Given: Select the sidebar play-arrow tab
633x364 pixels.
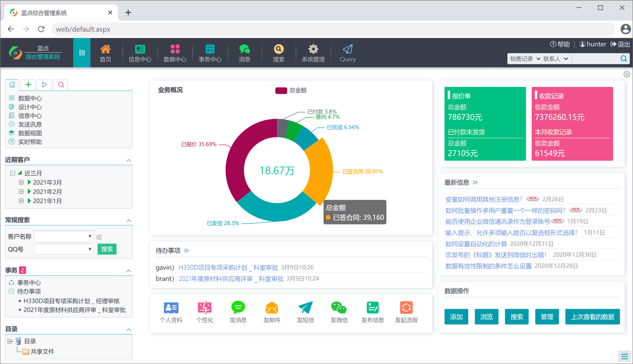Looking at the screenshot, I should pyautogui.click(x=44, y=85).
